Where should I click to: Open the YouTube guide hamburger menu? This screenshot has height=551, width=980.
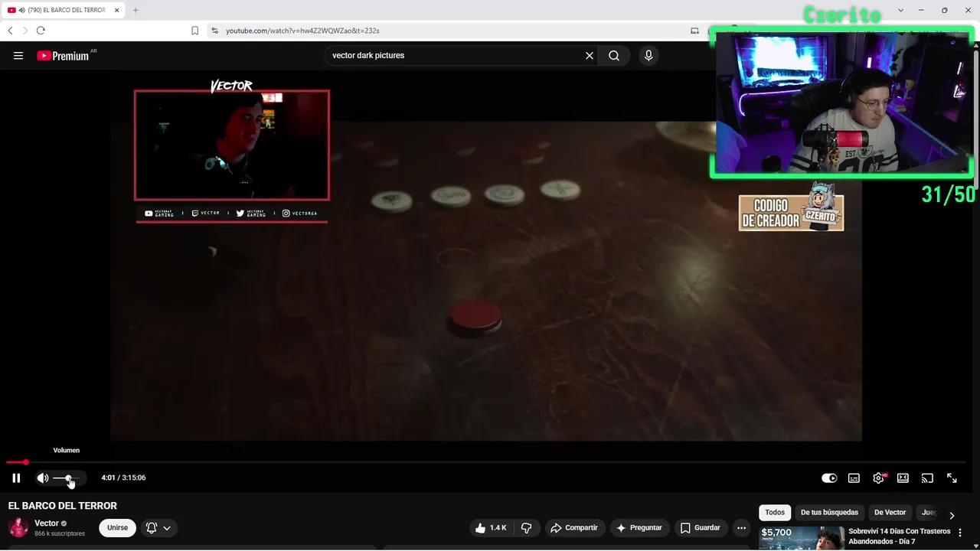pyautogui.click(x=18, y=56)
